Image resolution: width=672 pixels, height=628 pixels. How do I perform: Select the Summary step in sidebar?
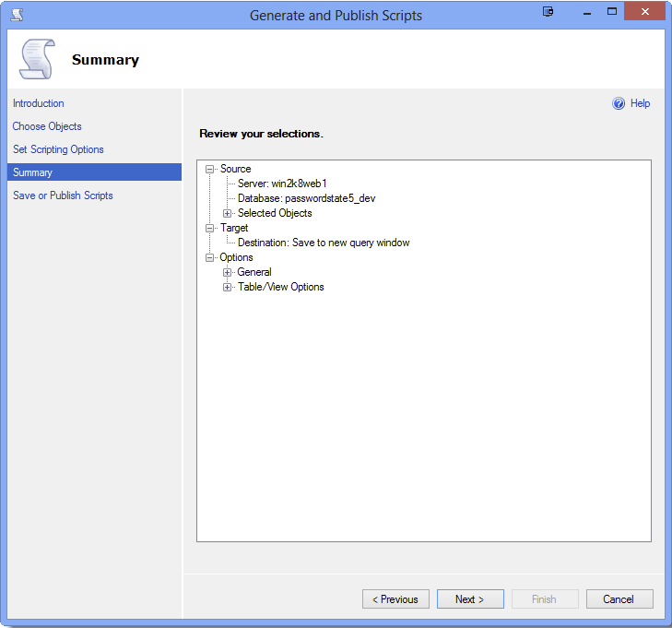pyautogui.click(x=94, y=172)
